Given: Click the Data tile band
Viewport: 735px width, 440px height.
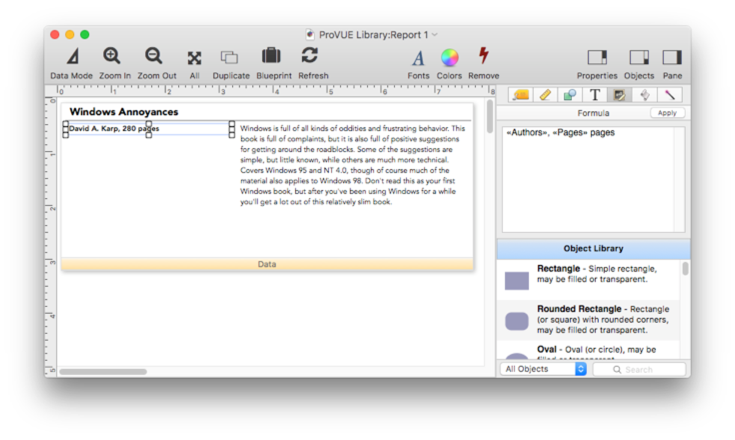Looking at the screenshot, I should [267, 264].
